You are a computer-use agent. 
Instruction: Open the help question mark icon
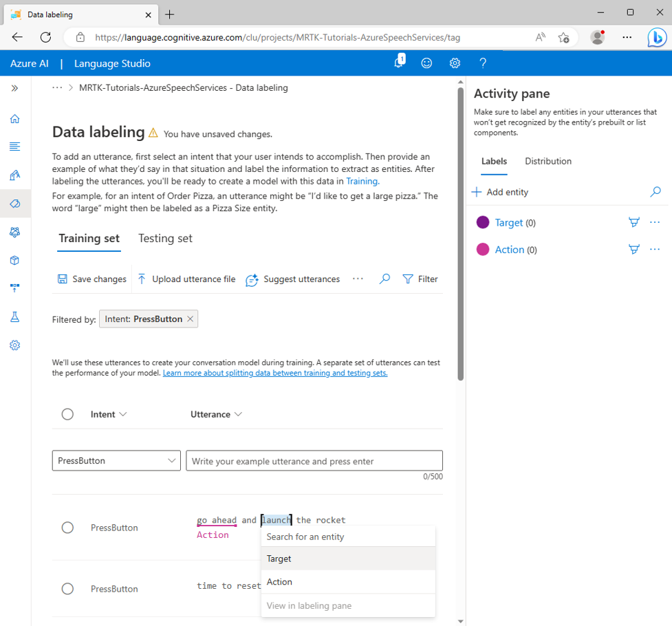483,63
